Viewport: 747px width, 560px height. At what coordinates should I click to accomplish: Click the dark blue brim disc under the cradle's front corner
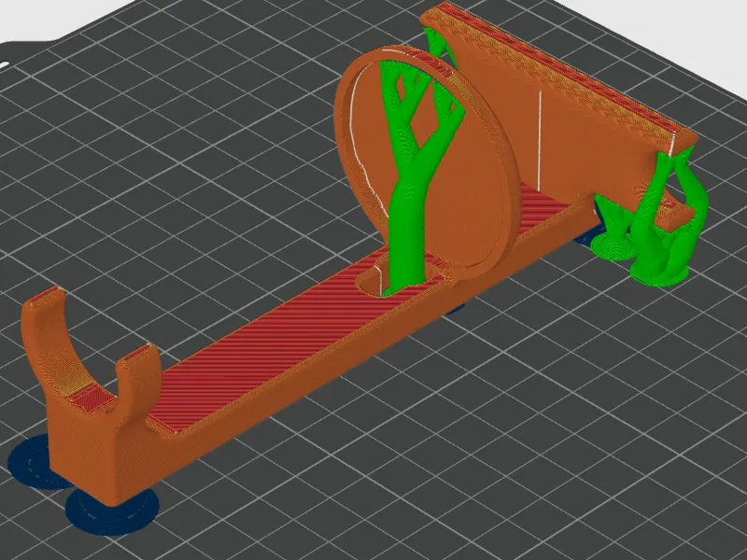pyautogui.click(x=112, y=511)
